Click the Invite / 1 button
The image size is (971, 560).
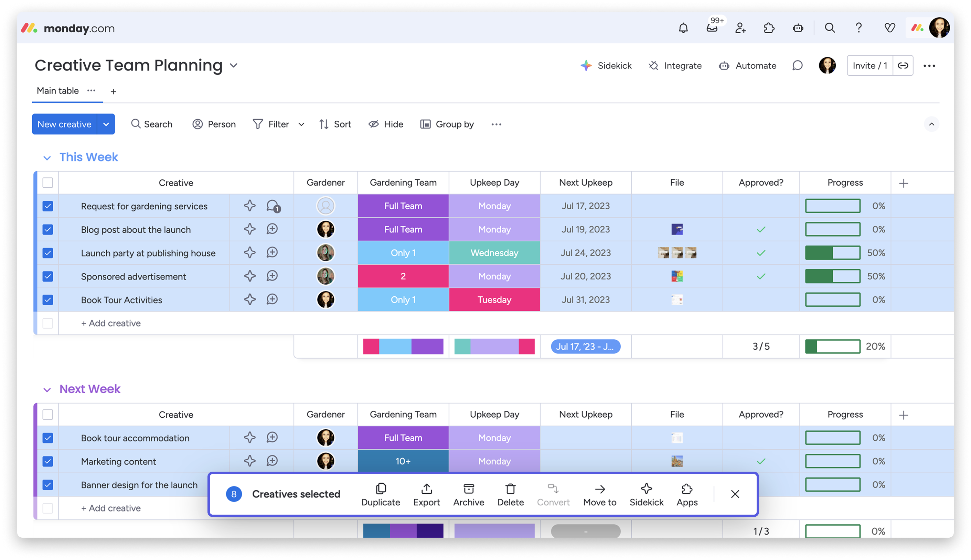[x=869, y=66]
